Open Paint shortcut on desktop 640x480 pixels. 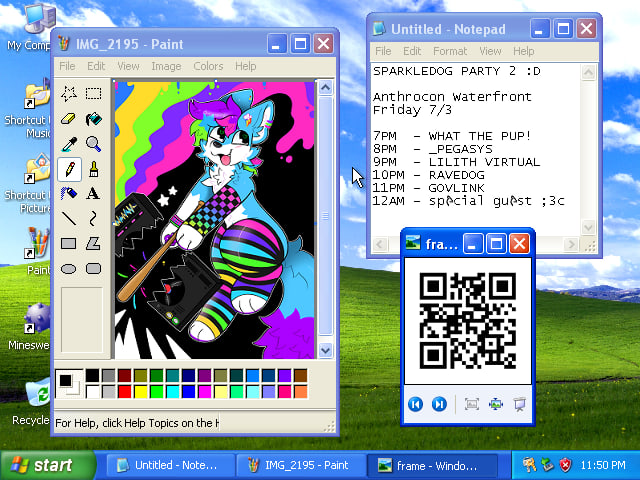coord(38,251)
